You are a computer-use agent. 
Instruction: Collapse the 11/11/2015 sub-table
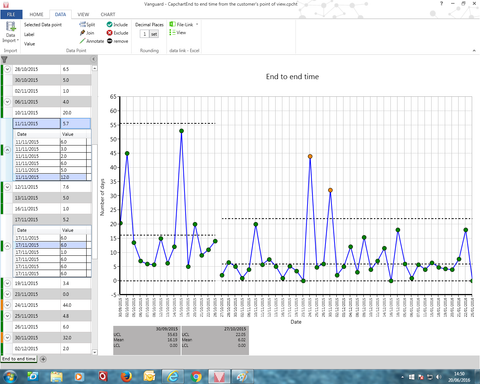point(8,150)
